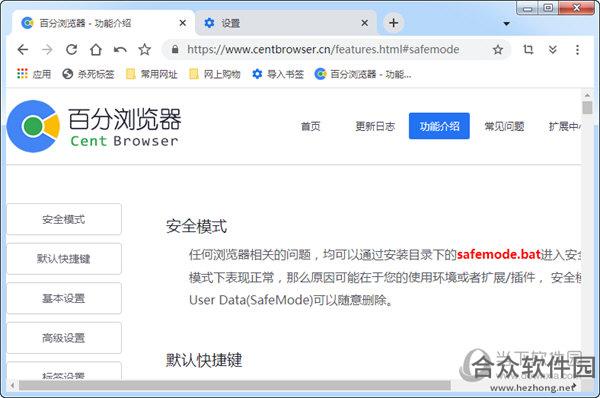Click the undo closed tab arrow
The width and height of the screenshot is (600, 398).
(120, 49)
